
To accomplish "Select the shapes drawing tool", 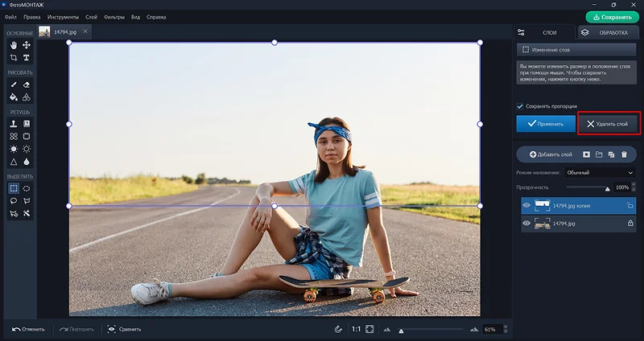I will (x=27, y=97).
